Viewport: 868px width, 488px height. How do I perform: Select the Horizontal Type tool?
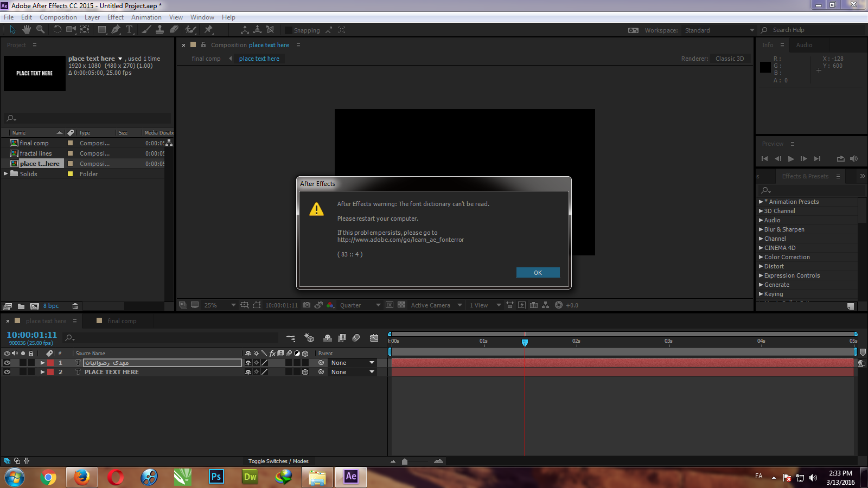pyautogui.click(x=129, y=30)
